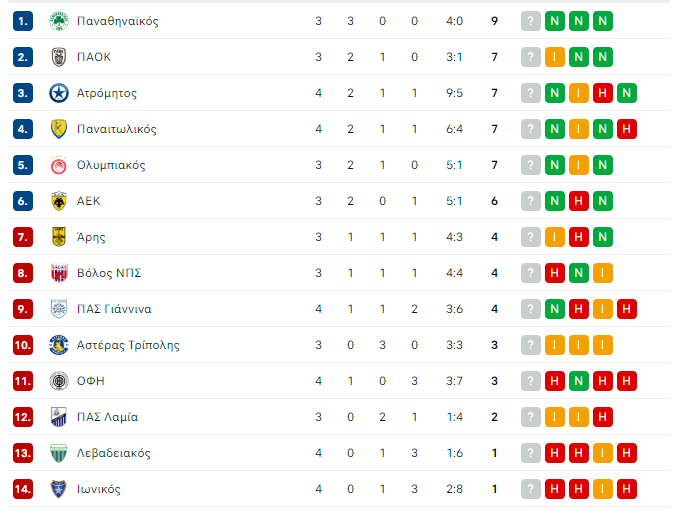675x513 pixels.
Task: Select the Ατρόμητος star emblem
Action: pyautogui.click(x=59, y=93)
